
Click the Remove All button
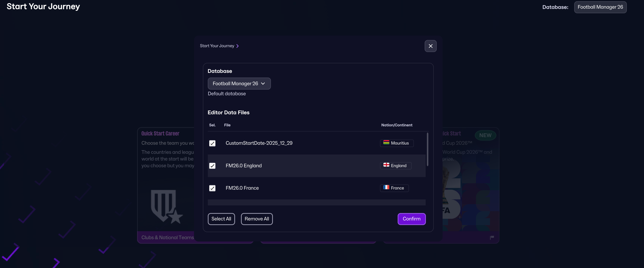[257, 219]
